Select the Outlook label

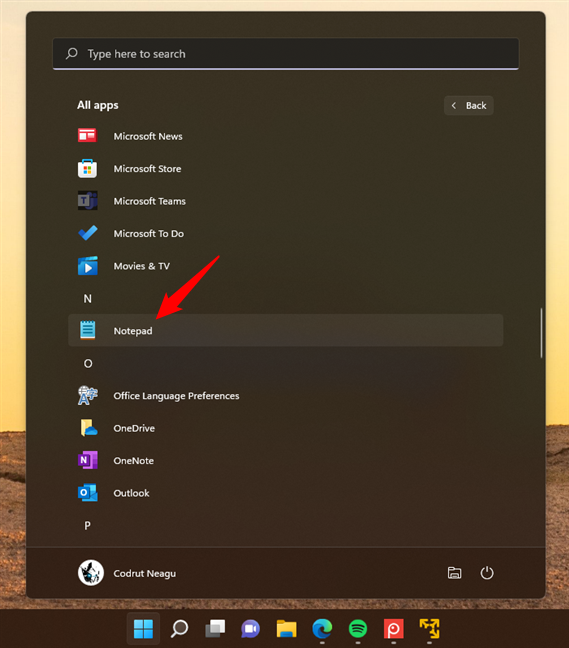tap(131, 493)
